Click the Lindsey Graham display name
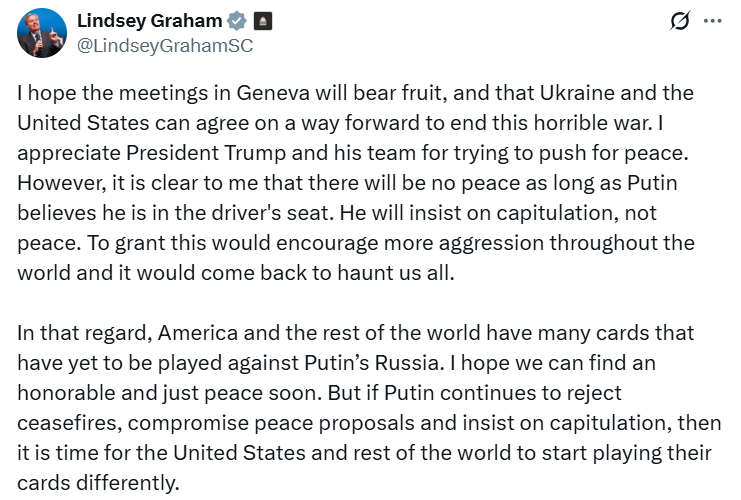Viewport: 741px width, 500px height. click(149, 21)
